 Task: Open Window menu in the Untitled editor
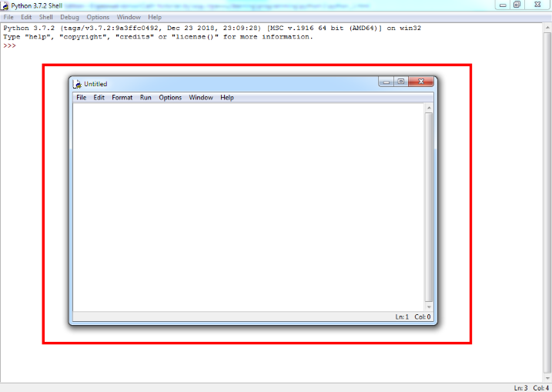(201, 98)
